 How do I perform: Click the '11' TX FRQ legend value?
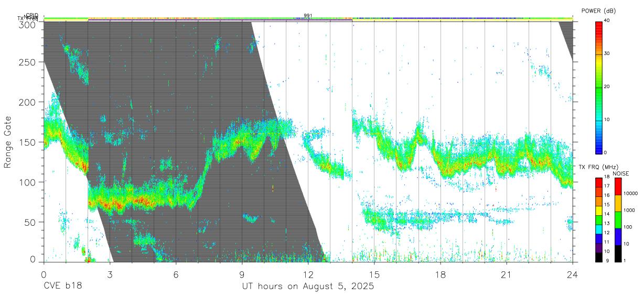point(607,242)
